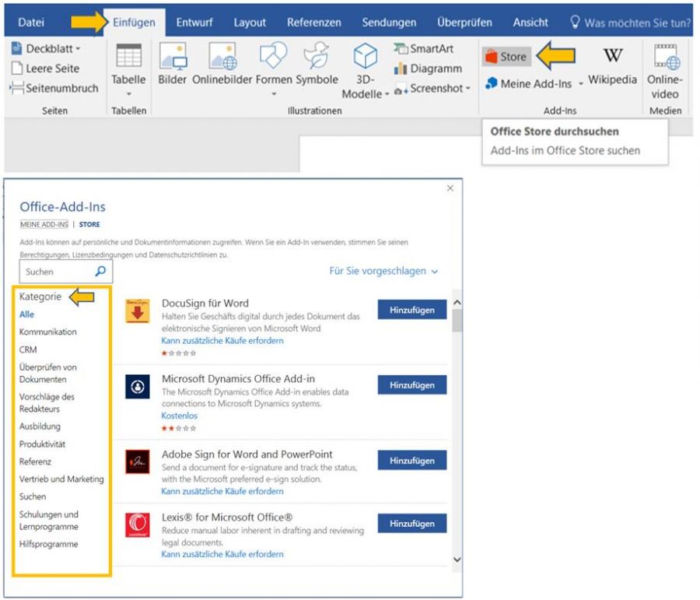Image resolution: width=700 pixels, height=600 pixels.
Task: Open the Office Store add-ins
Action: (506, 57)
